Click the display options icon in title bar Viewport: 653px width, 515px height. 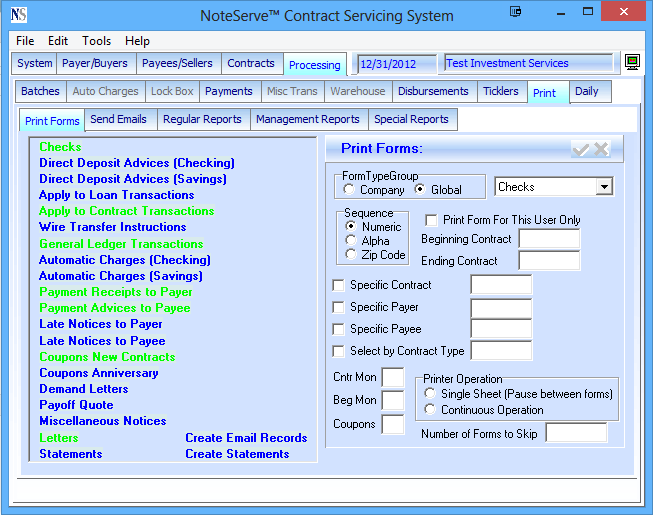tap(514, 13)
